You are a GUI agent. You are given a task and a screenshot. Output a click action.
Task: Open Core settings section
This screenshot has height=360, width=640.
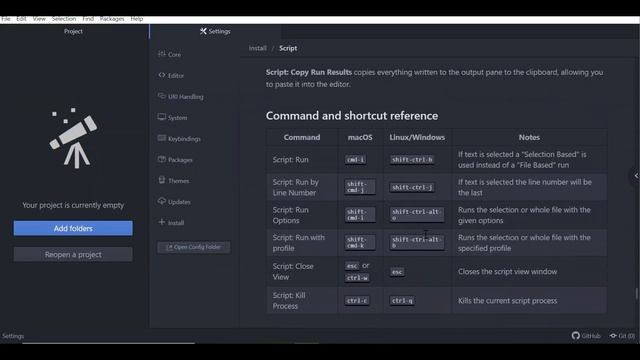[170, 54]
